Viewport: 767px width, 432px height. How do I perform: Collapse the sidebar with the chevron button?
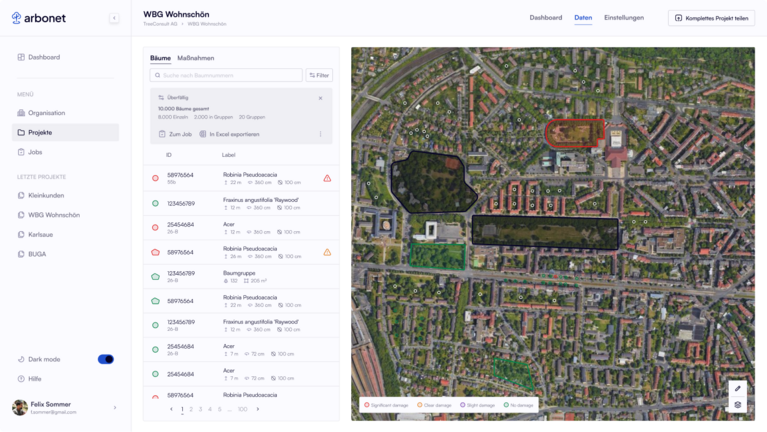pyautogui.click(x=114, y=18)
